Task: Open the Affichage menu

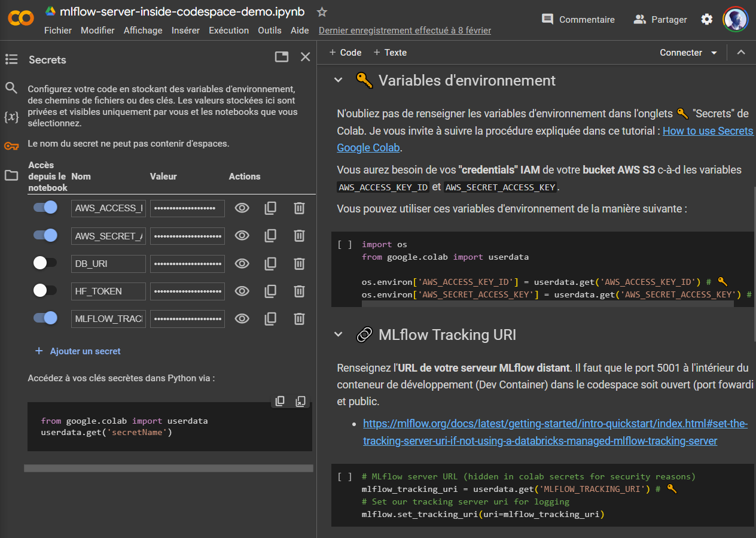Action: pyautogui.click(x=143, y=31)
